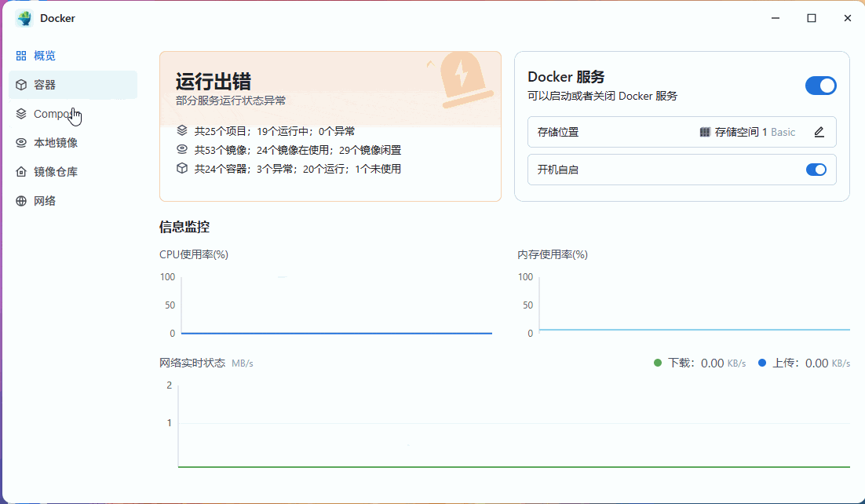This screenshot has height=504, width=865.
Task: Switch to the Compose section
Action: 73,114
